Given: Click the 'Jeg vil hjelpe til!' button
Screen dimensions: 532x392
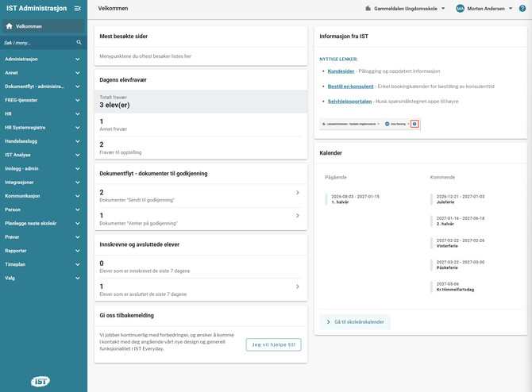Looking at the screenshot, I should [273, 345].
